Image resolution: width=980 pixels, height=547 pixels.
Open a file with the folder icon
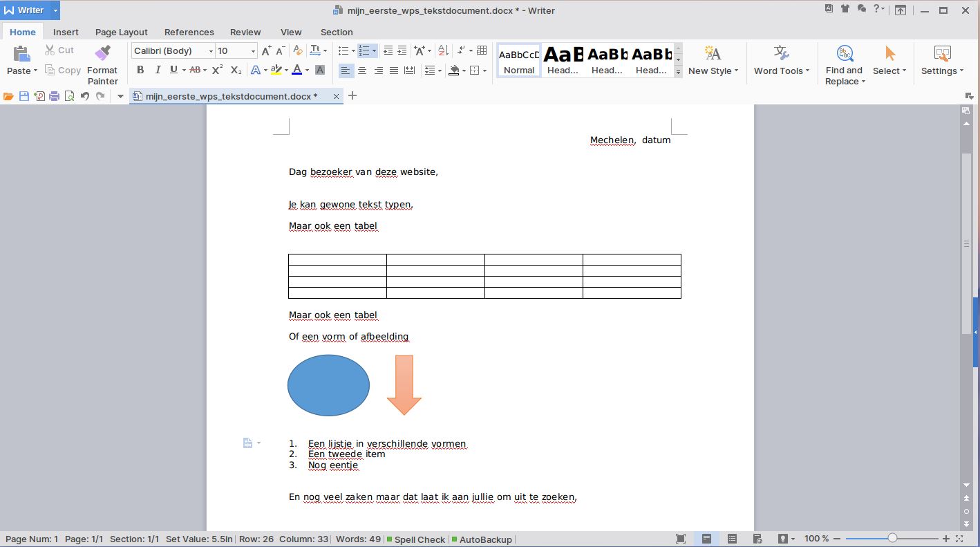click(8, 96)
